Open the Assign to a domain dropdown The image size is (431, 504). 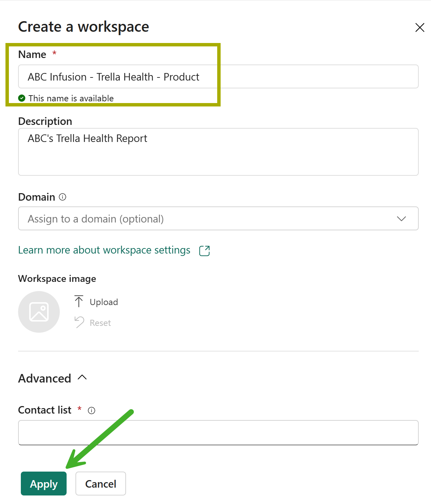coord(218,218)
